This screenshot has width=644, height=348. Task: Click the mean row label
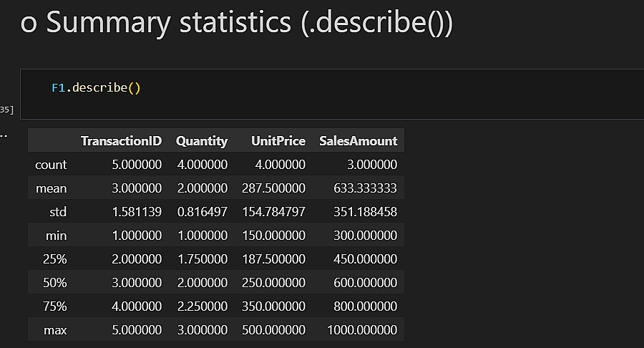coord(52,188)
